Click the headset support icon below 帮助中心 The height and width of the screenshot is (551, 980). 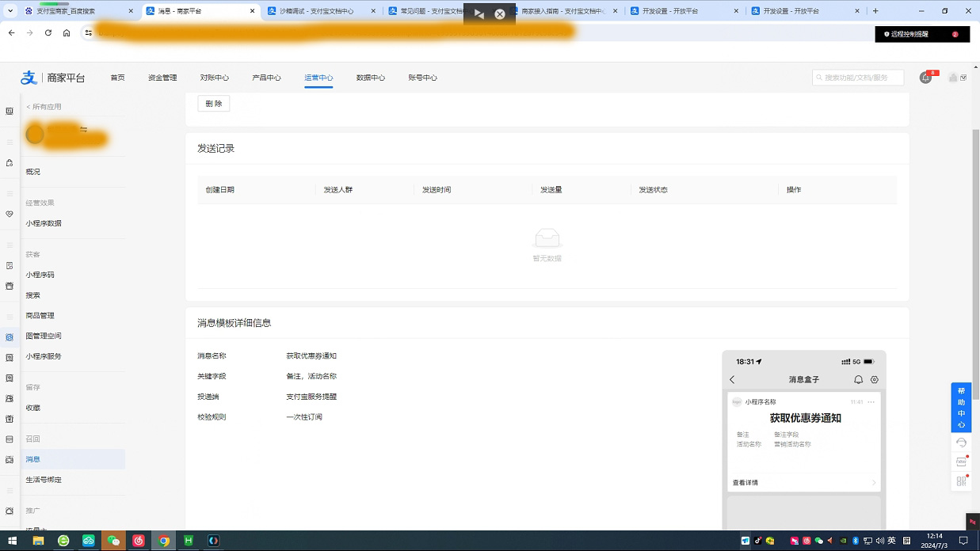[961, 443]
